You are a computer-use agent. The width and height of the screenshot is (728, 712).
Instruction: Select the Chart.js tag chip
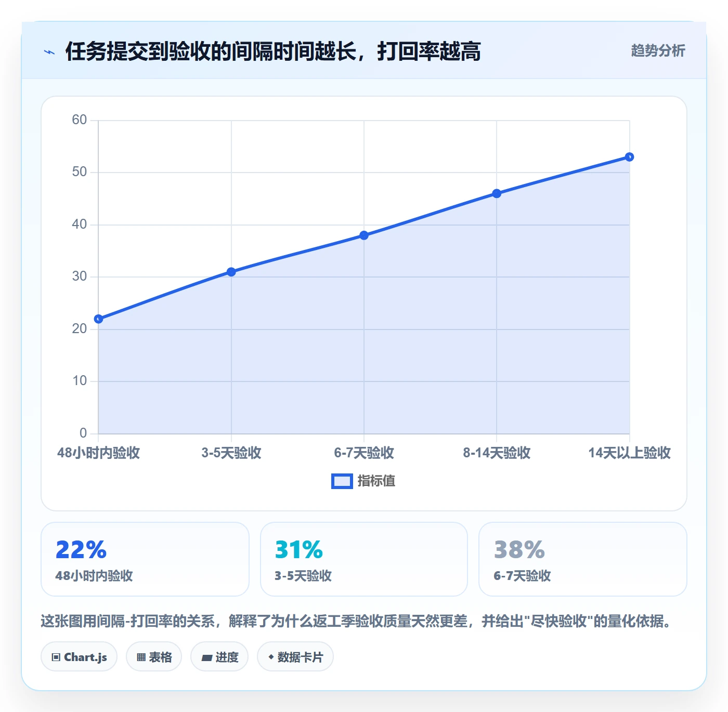[x=79, y=657]
